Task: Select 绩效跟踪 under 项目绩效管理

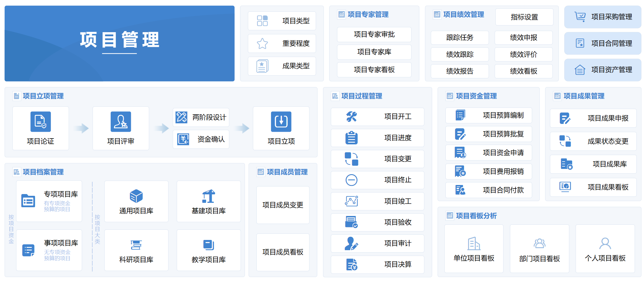Action: coord(459,54)
